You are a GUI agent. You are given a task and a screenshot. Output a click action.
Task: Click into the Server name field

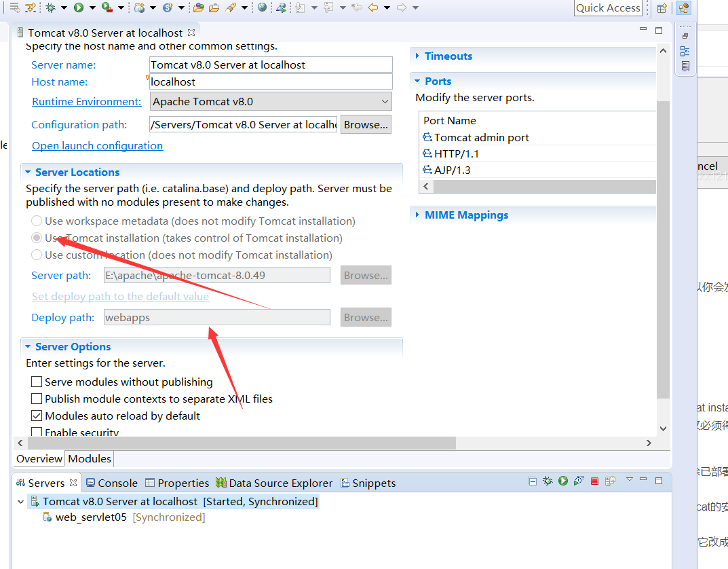[271, 65]
